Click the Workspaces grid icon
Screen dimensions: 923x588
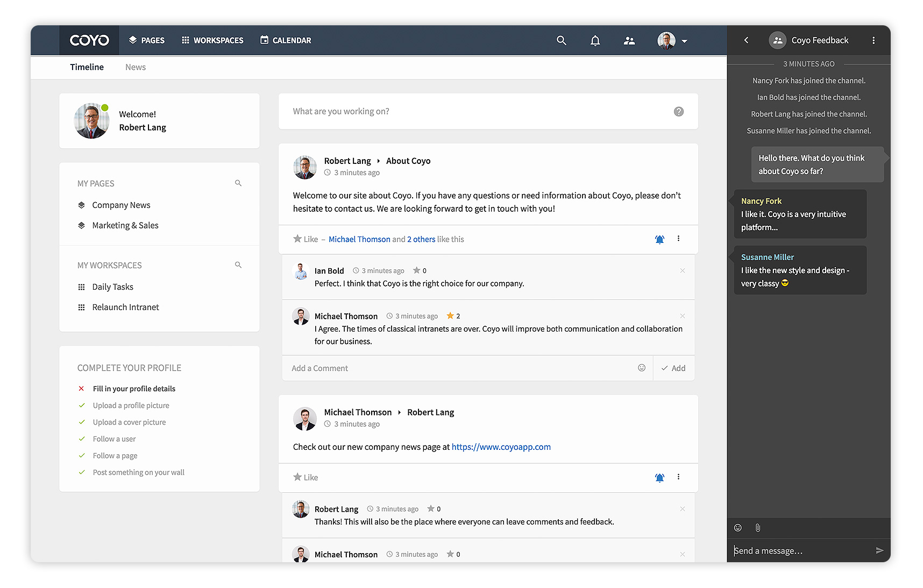coord(186,40)
